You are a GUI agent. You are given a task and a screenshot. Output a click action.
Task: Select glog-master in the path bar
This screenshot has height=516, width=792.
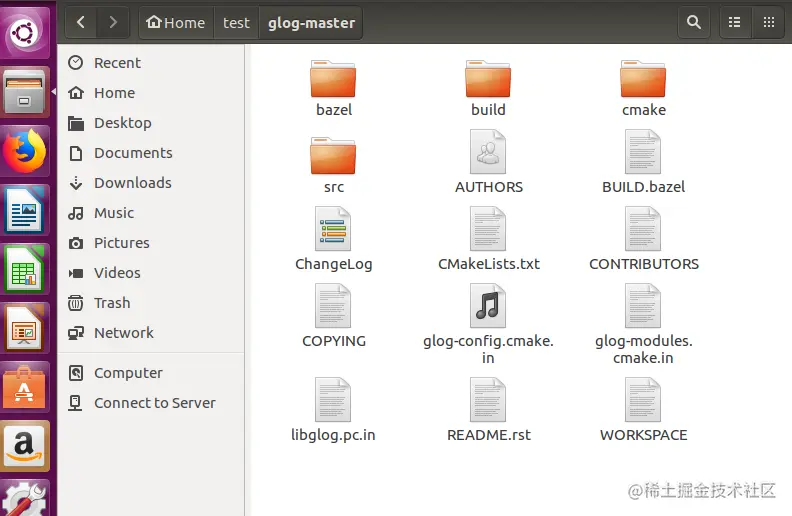pos(311,23)
